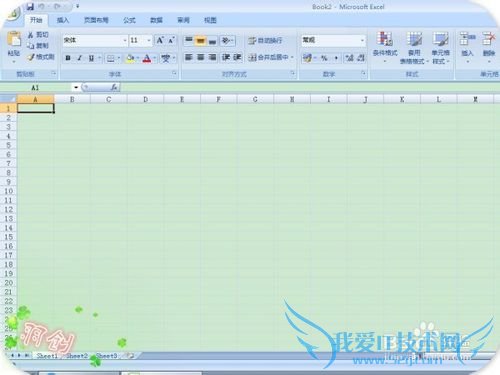Viewport: 500px width, 375px height.
Task: Select row 10 header
Action: click(8, 191)
